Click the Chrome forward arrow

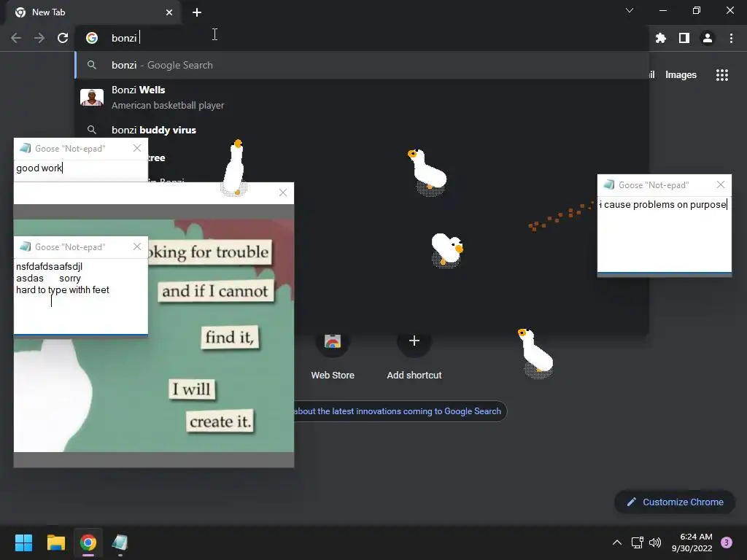click(39, 38)
